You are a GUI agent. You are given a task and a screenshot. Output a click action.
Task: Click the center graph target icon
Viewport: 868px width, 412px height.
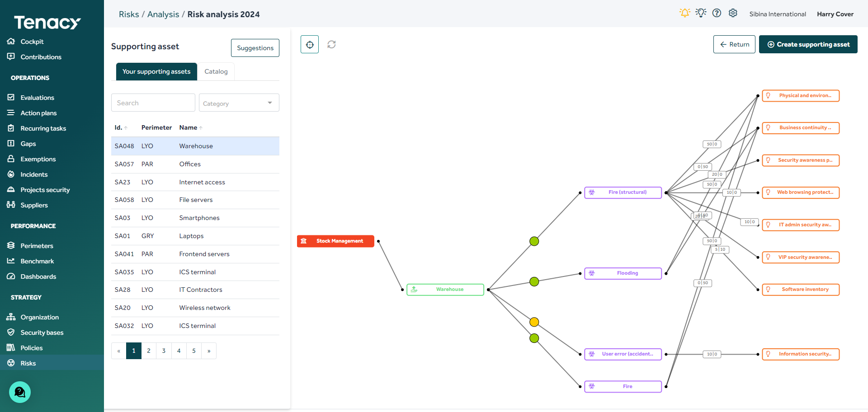(x=310, y=44)
